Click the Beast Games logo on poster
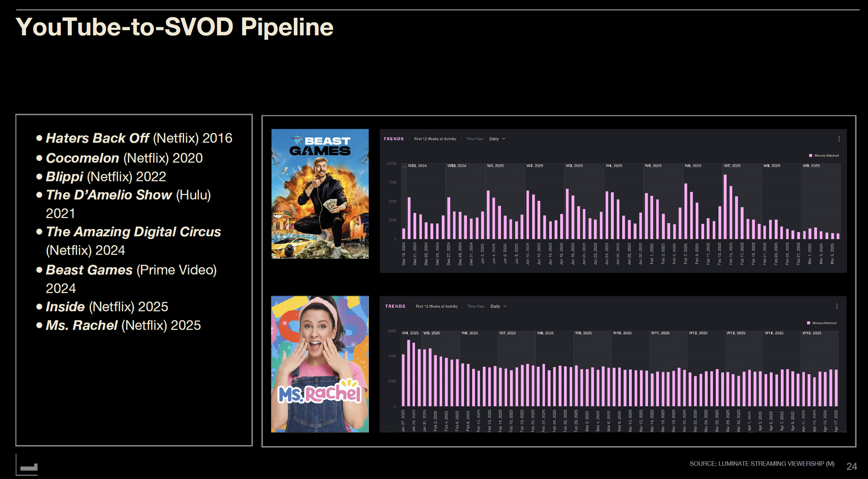 pyautogui.click(x=320, y=146)
